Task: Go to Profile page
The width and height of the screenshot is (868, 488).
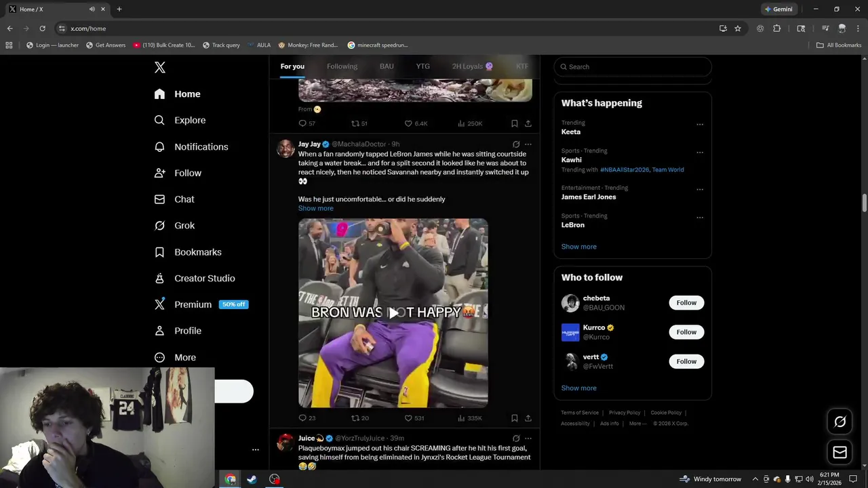Action: [178, 331]
